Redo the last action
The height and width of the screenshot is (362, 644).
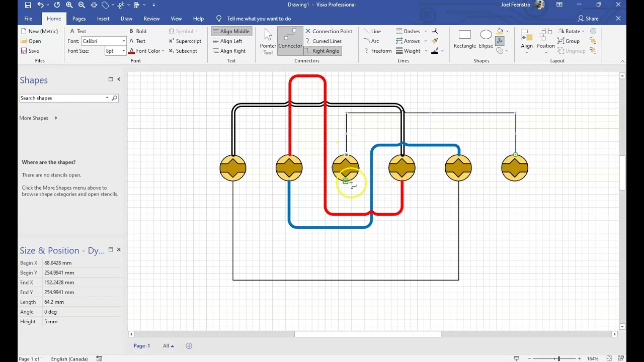(x=57, y=5)
